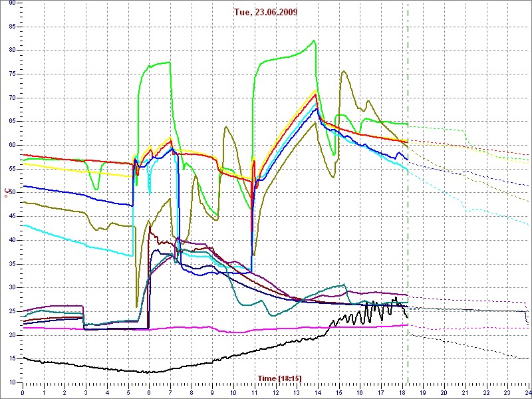Click the chart date title 'Tue, 23.06.2009'

265,12
